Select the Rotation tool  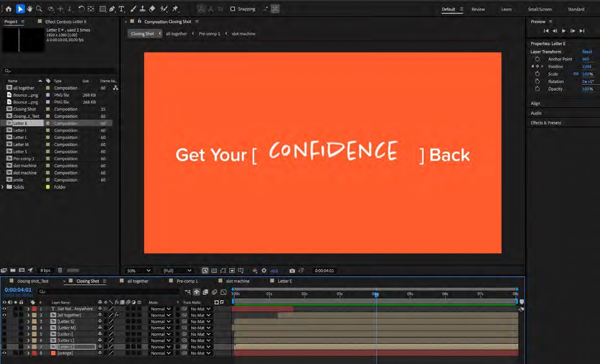click(81, 9)
